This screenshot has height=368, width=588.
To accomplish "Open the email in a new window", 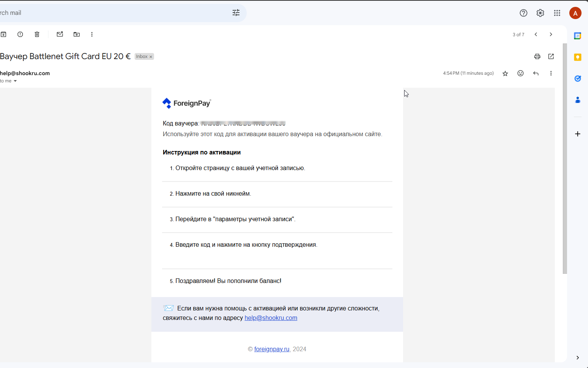I will point(551,56).
